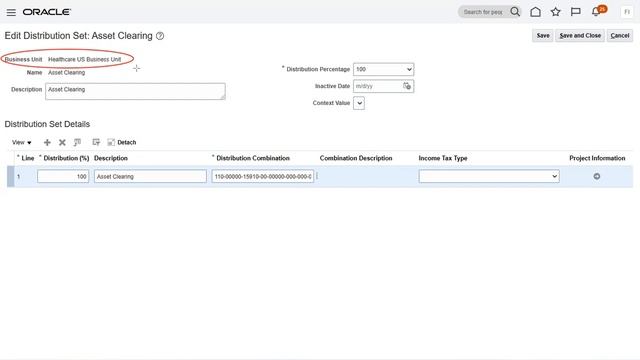The width and height of the screenshot is (640, 360).
Task: Open Income Tax Type dropdown for line 1
Action: pyautogui.click(x=489, y=176)
